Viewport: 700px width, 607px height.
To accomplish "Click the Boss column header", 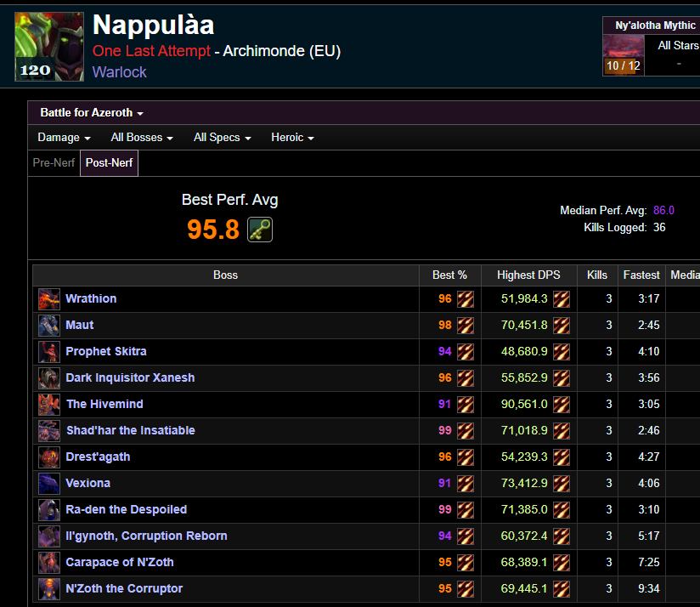I will [225, 275].
